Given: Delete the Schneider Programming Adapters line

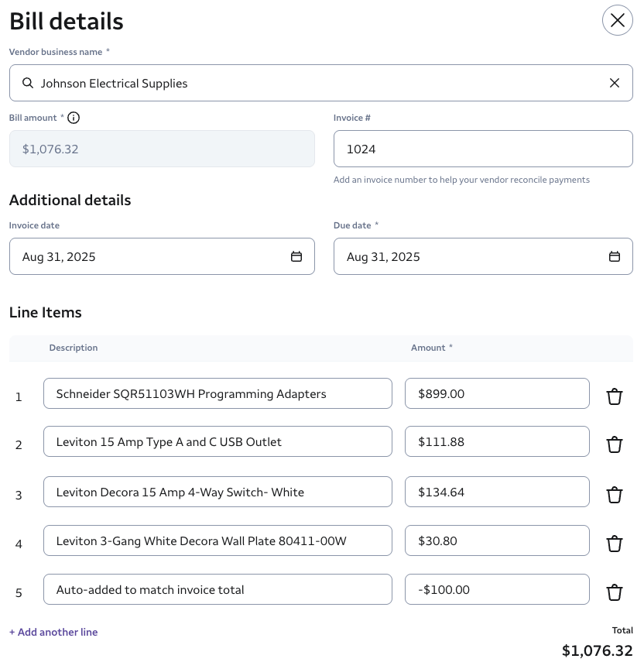Looking at the screenshot, I should pos(614,396).
